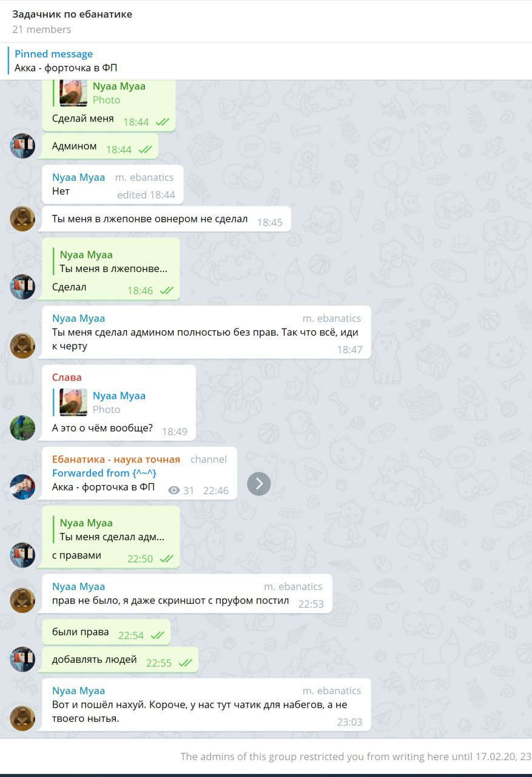Image resolution: width=532 pixels, height=777 pixels.
Task: Open Слава's peacock avatar
Action: tap(22, 428)
